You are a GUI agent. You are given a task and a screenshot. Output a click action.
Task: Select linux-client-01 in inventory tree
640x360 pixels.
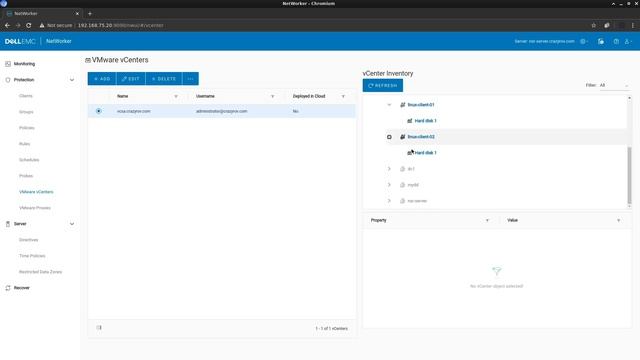[x=421, y=105]
